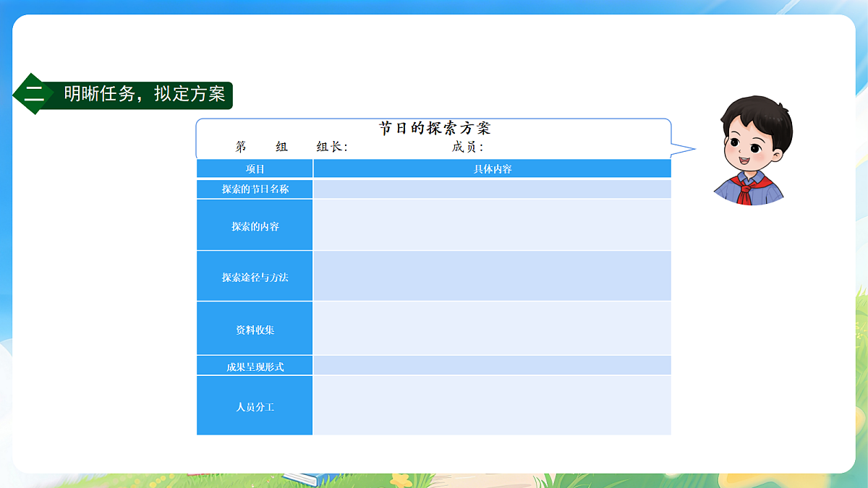Select the heading 明晰任务，拟定方案
This screenshot has width=868, height=488.
[145, 94]
